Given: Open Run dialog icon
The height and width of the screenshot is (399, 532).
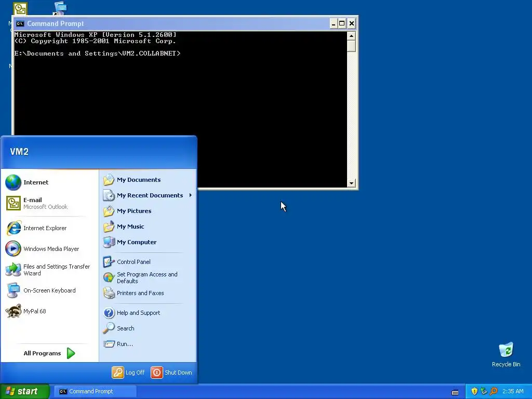Looking at the screenshot, I should pos(109,344).
